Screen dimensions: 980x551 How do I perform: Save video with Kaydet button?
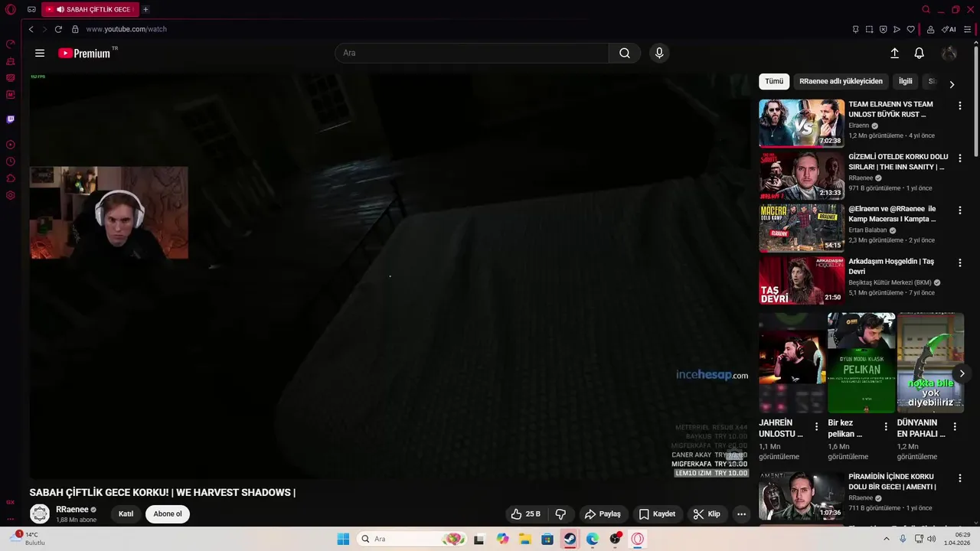pos(658,514)
